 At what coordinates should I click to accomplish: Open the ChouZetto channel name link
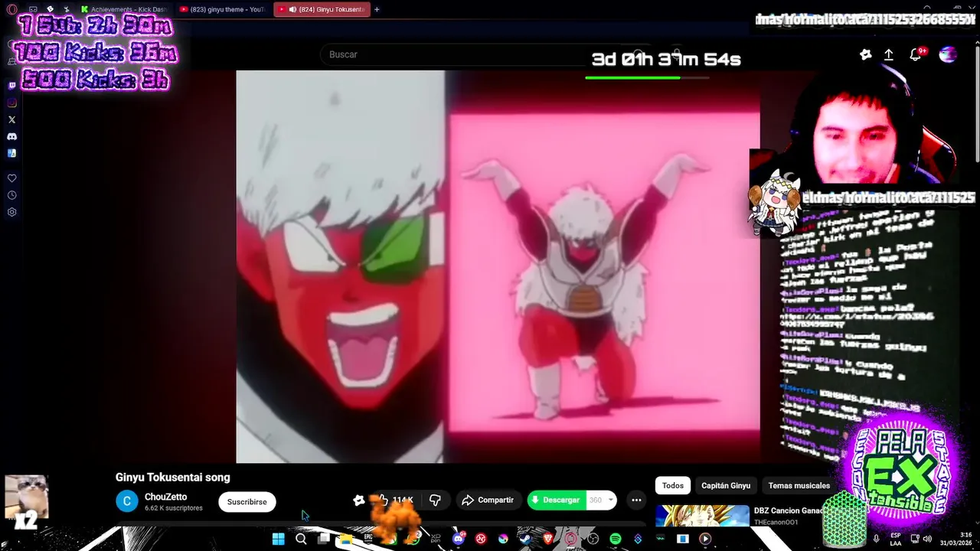click(x=166, y=497)
